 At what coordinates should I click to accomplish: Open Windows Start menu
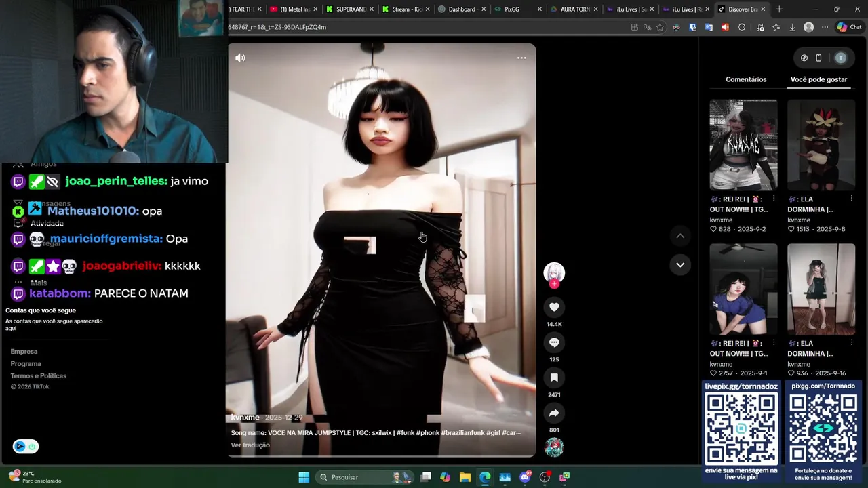coord(304,477)
